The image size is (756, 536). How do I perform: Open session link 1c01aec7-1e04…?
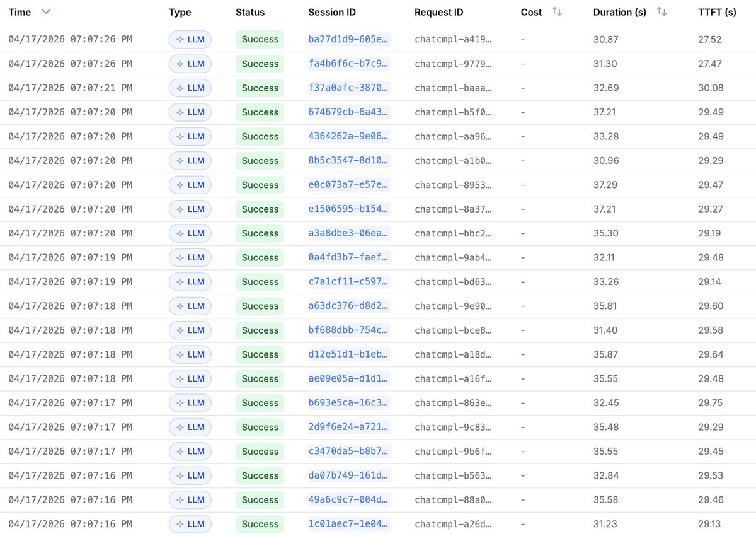coord(349,524)
